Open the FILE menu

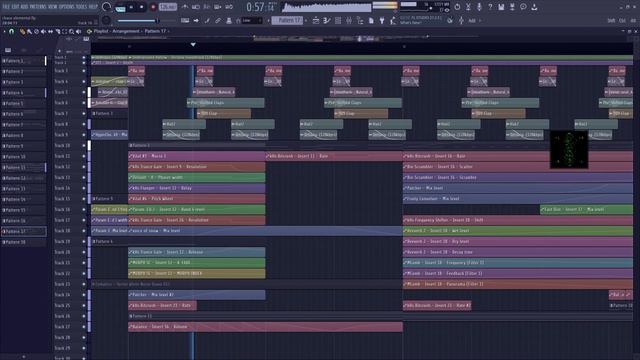[6, 7]
